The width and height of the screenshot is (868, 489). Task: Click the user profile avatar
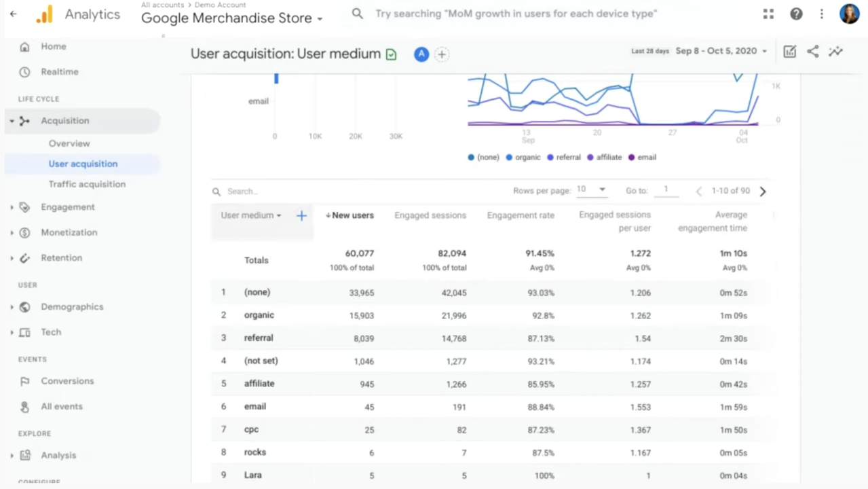click(x=849, y=14)
